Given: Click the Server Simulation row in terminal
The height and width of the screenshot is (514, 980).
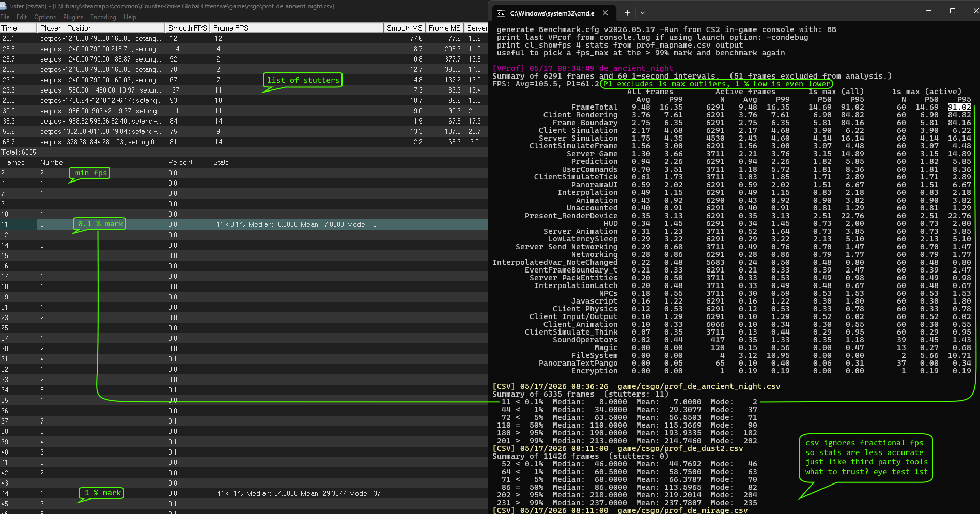Looking at the screenshot, I should [755, 138].
